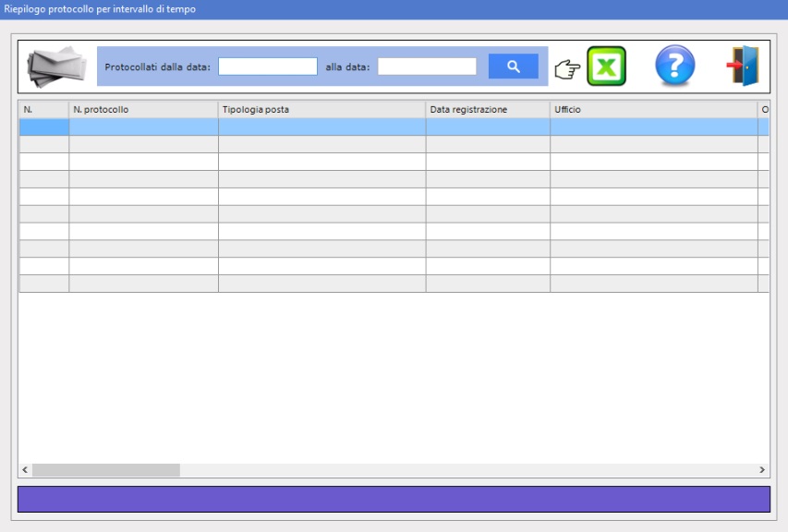Image resolution: width=788 pixels, height=532 pixels.
Task: Sort by the 'N. protocollo' column header
Action: pyautogui.click(x=143, y=110)
